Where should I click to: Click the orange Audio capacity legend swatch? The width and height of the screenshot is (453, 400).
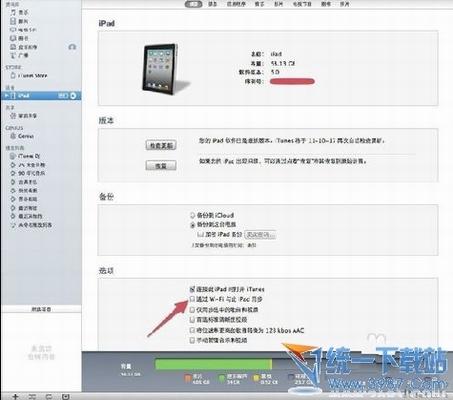(x=188, y=378)
